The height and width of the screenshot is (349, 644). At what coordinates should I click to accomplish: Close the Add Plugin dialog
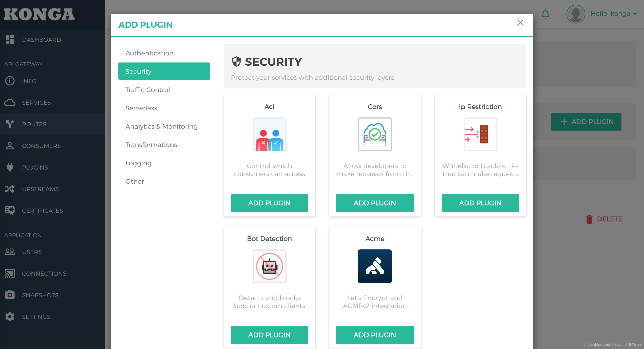pyautogui.click(x=520, y=23)
